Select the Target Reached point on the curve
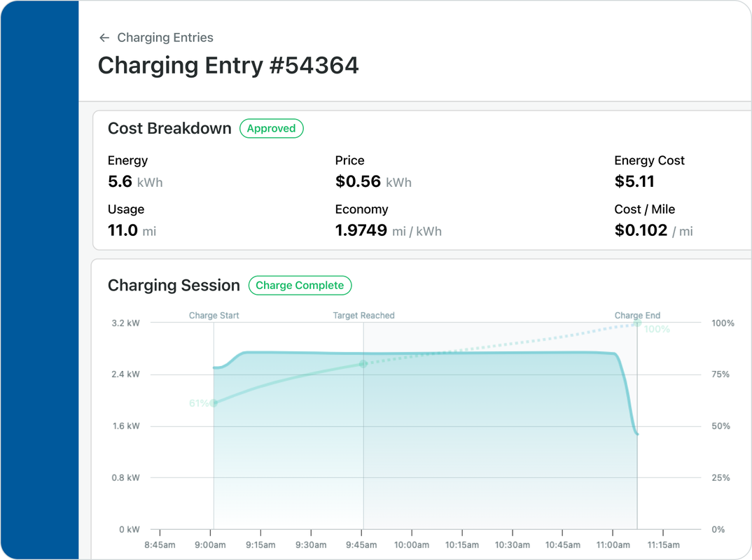 (363, 364)
